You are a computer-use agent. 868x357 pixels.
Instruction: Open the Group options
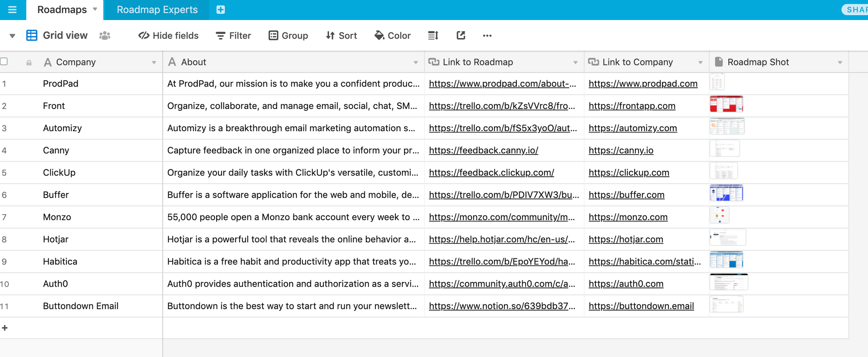288,36
